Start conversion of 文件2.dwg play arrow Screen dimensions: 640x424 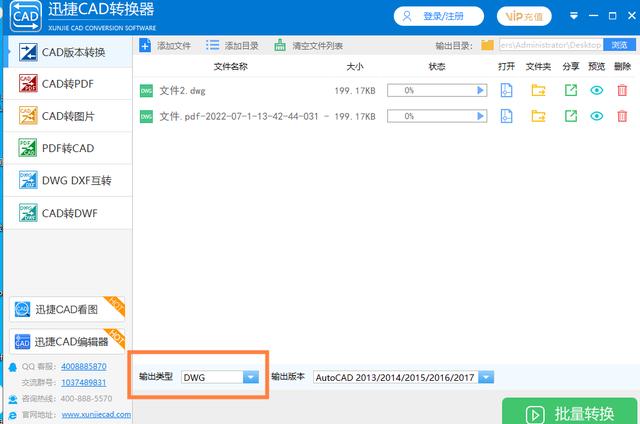[480, 90]
